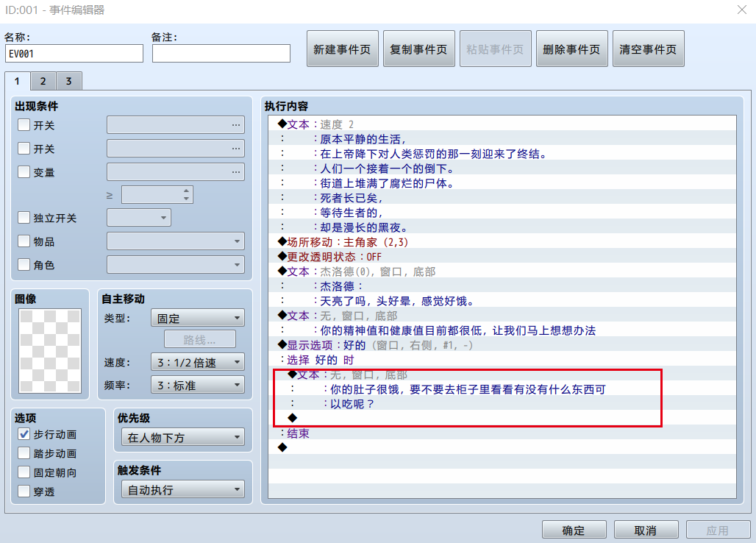756x543 pixels.
Task: Click the 备注 note input field
Action: coord(221,54)
